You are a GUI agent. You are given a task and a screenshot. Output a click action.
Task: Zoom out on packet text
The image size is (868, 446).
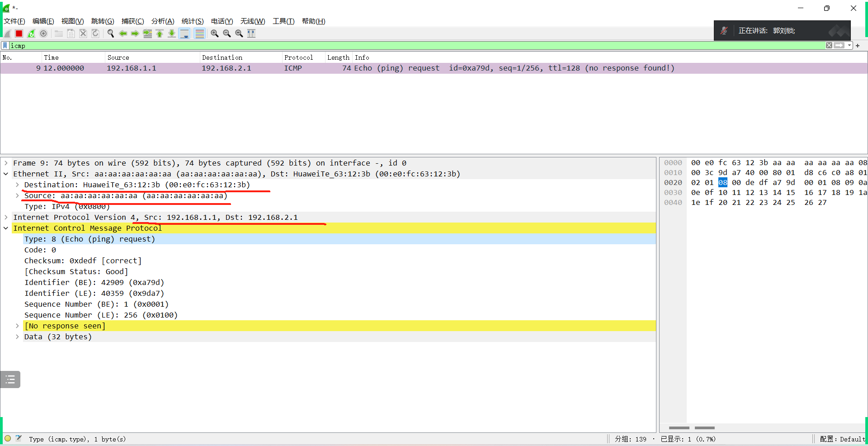227,33
